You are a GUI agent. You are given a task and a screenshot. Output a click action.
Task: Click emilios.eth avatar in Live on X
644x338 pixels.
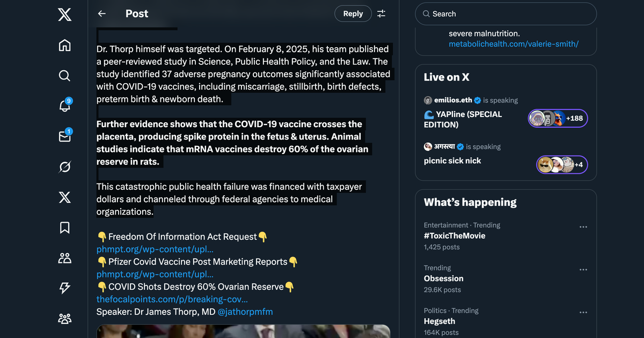click(x=428, y=100)
